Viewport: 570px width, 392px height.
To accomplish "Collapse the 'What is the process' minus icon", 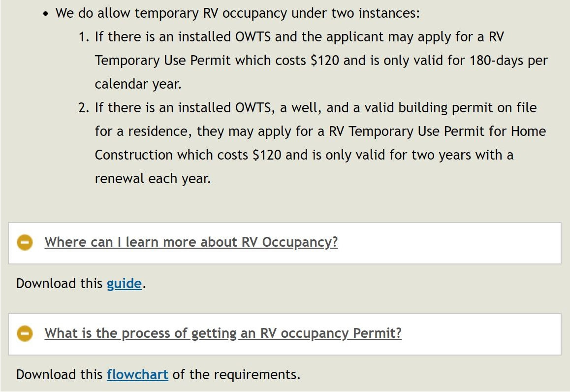I will tap(25, 333).
